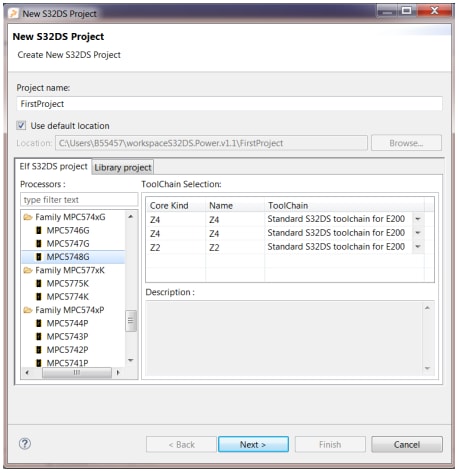Open the toolchain dropdown for second Z4 row
Image resolution: width=459 pixels, height=473 pixels.
[418, 233]
